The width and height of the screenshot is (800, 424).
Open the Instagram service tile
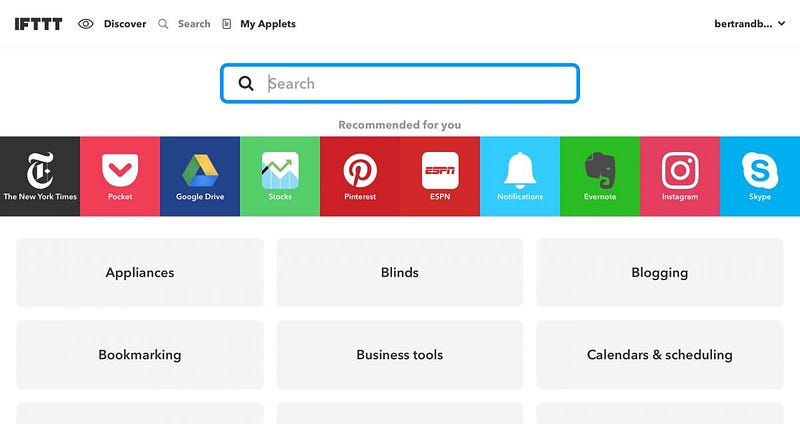tap(680, 177)
